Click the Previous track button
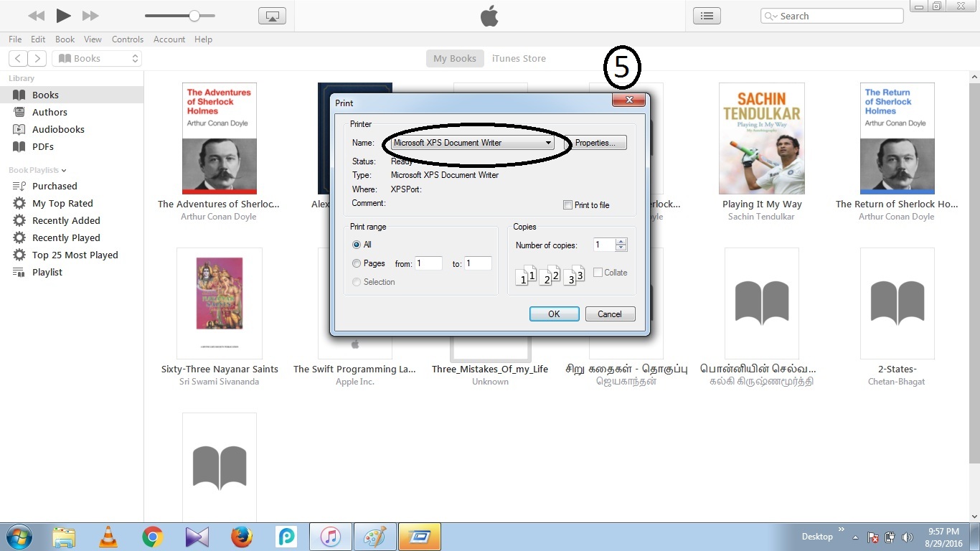 pos(36,16)
